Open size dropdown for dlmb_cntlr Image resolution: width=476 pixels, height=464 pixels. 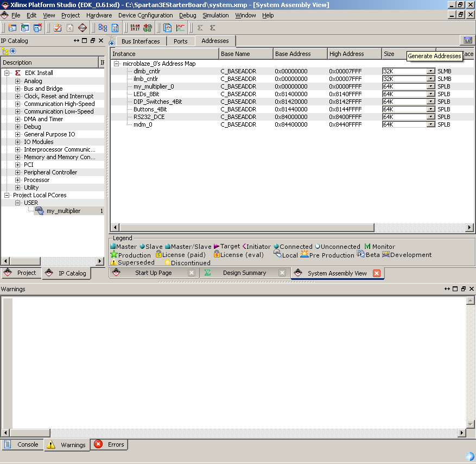430,71
